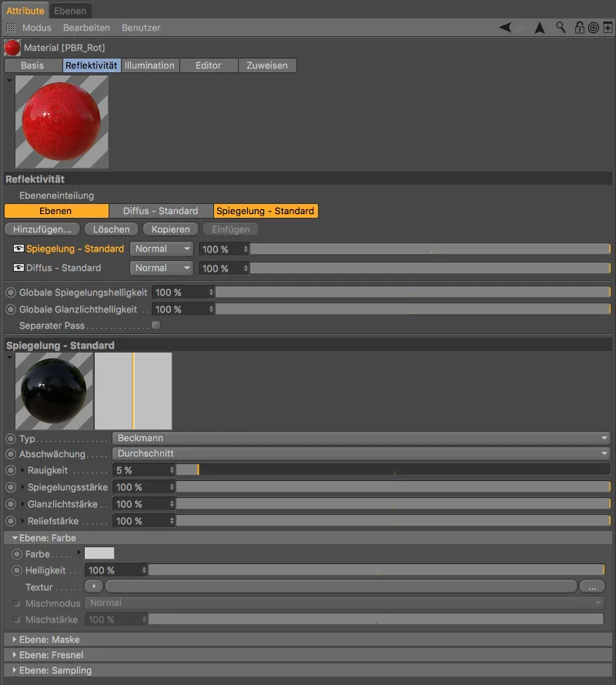Click the white Farbe color swatch
Screen dimensions: 616x685
tap(101, 553)
